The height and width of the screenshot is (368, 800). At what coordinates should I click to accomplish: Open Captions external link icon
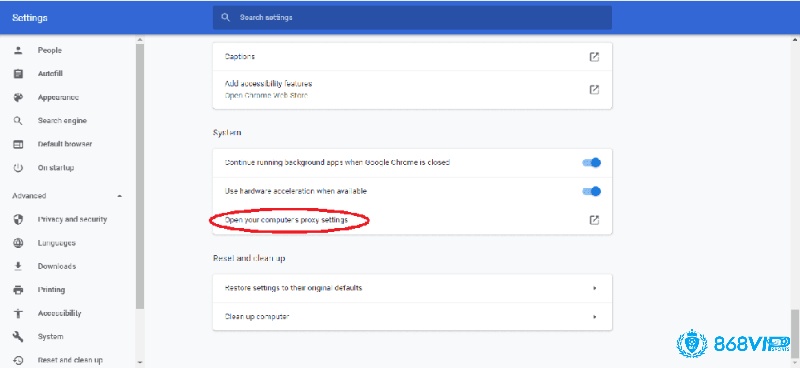[594, 57]
